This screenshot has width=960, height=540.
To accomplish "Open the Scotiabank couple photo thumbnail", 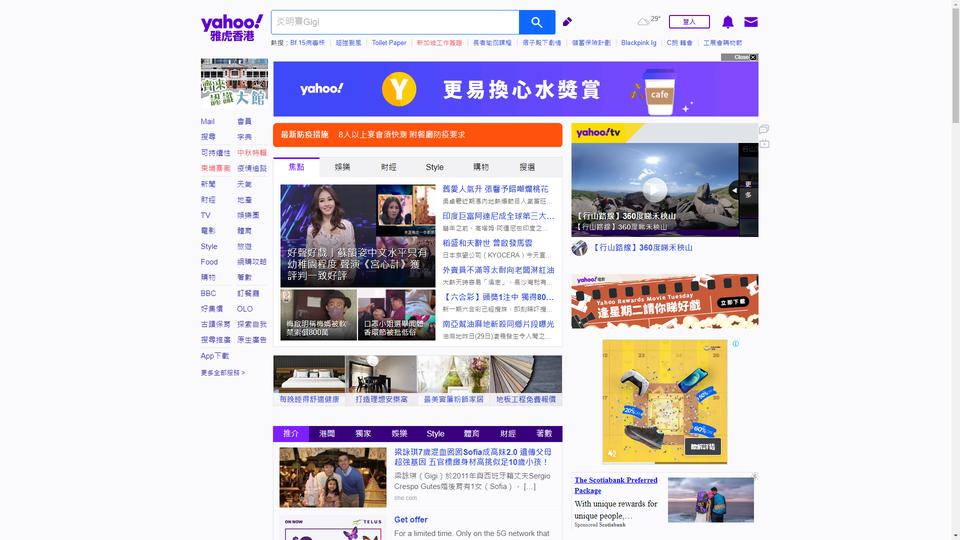I will (x=711, y=500).
